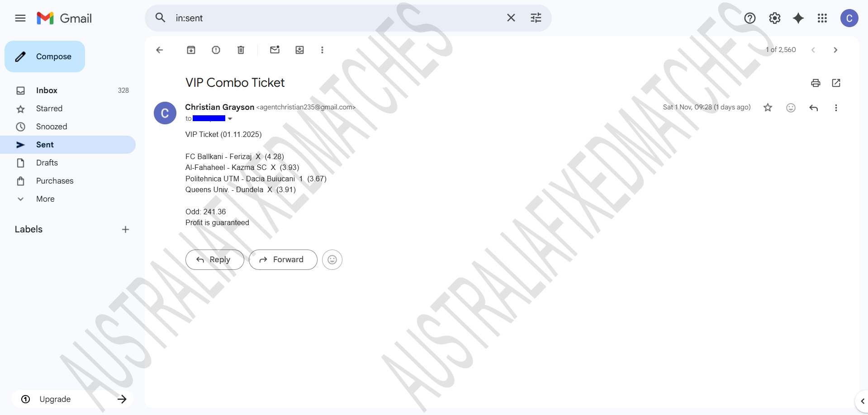The width and height of the screenshot is (868, 415).
Task: Click the 'Politehnica UTM - Dacia Buiucani' line
Action: pos(256,179)
